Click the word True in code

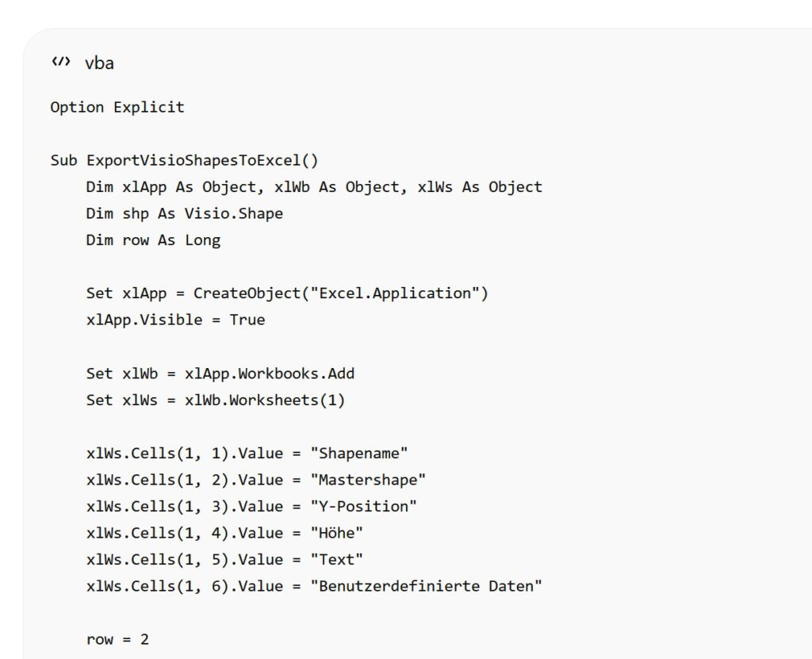[247, 320]
